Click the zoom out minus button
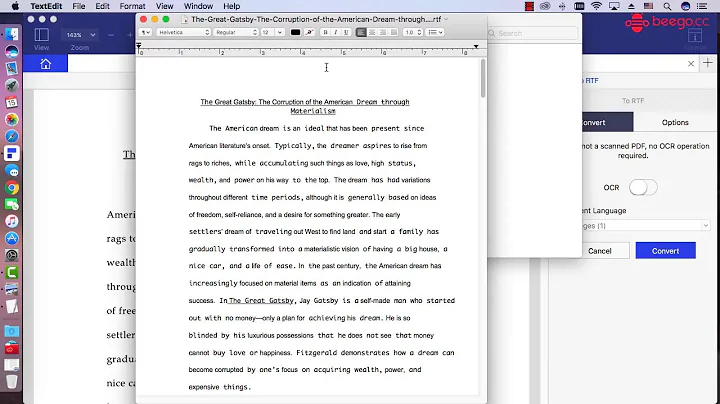 pyautogui.click(x=111, y=35)
